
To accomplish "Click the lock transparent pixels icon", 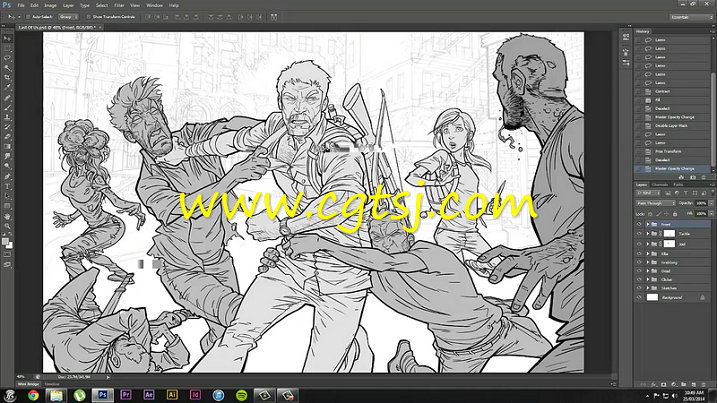I will [x=650, y=214].
